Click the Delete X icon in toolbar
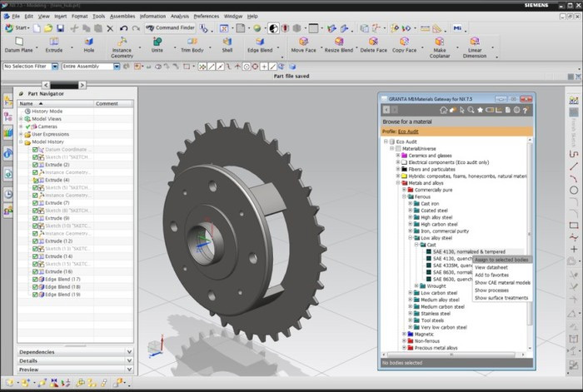Viewport: 583px width, 392px height. (110, 28)
